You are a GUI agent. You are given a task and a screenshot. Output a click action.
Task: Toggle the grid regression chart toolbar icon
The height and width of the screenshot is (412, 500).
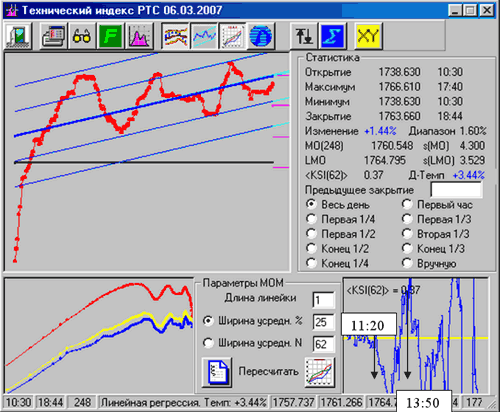tap(232, 36)
